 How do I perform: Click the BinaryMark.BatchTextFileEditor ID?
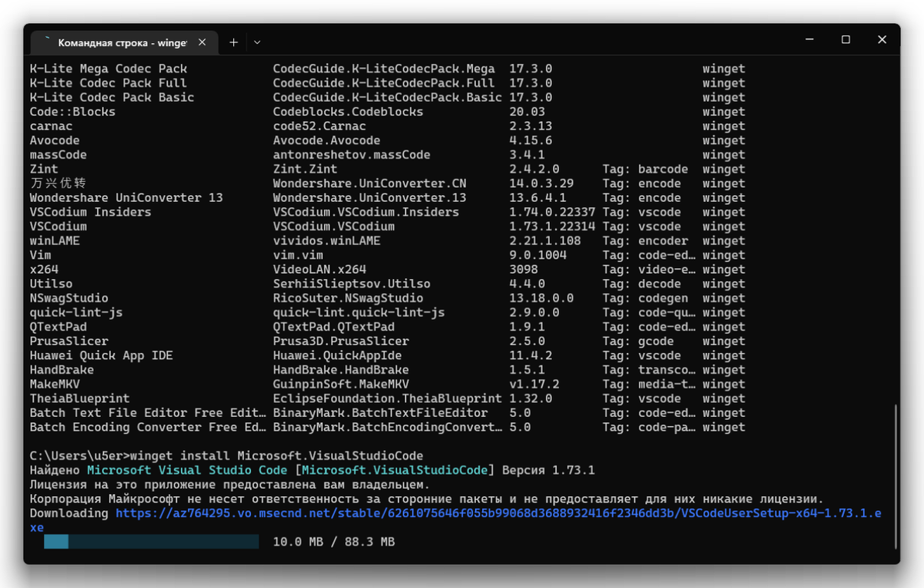(380, 413)
